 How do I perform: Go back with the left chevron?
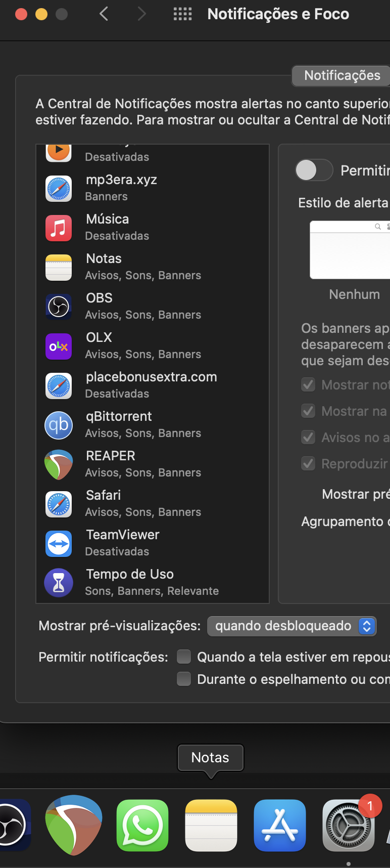[104, 14]
